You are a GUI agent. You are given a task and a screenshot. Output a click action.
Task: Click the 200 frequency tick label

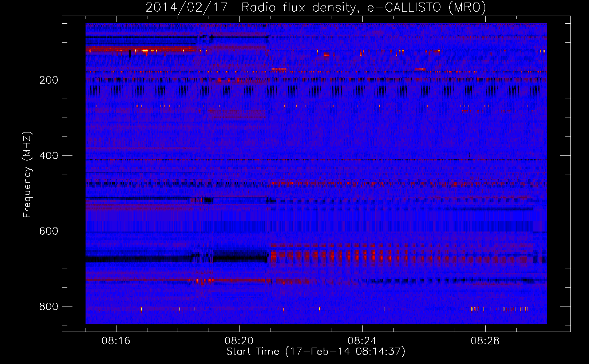coord(49,80)
